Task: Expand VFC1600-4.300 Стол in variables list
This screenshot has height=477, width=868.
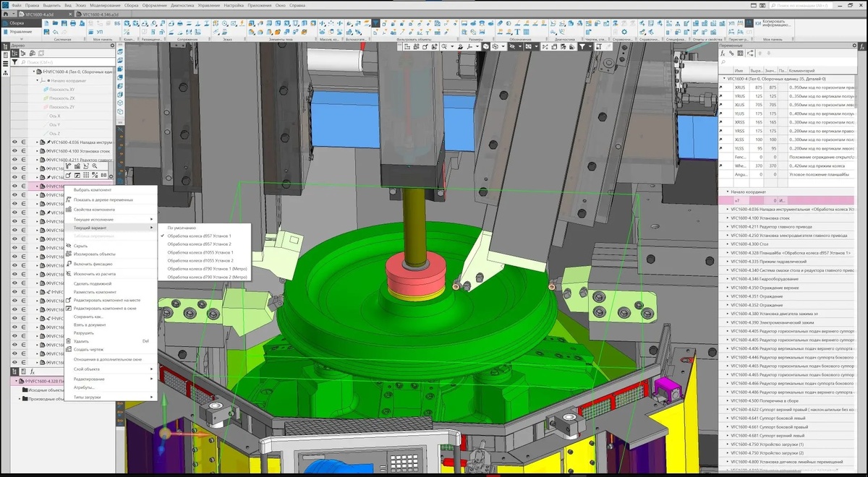Action: pos(727,244)
